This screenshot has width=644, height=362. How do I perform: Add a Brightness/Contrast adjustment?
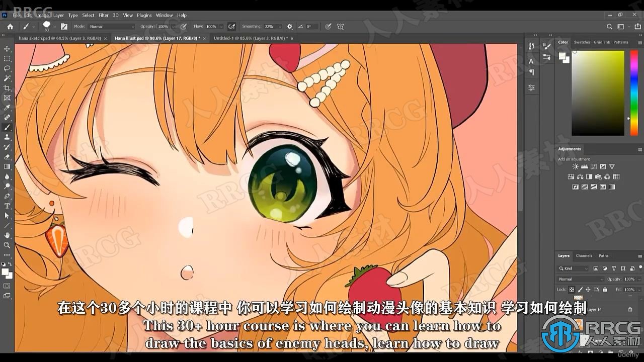coord(576,166)
